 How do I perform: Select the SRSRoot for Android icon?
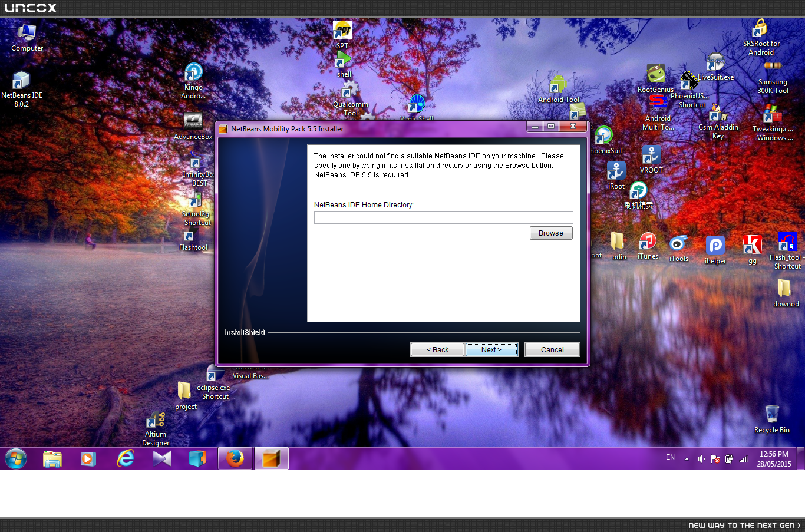point(761,38)
